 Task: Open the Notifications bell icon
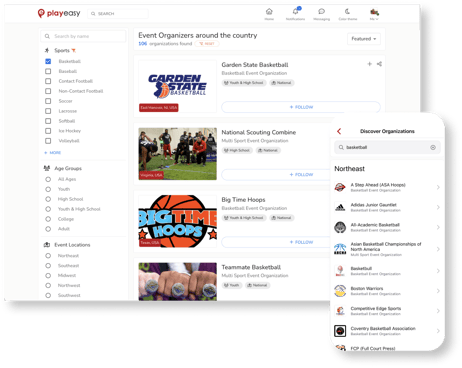pyautogui.click(x=295, y=11)
